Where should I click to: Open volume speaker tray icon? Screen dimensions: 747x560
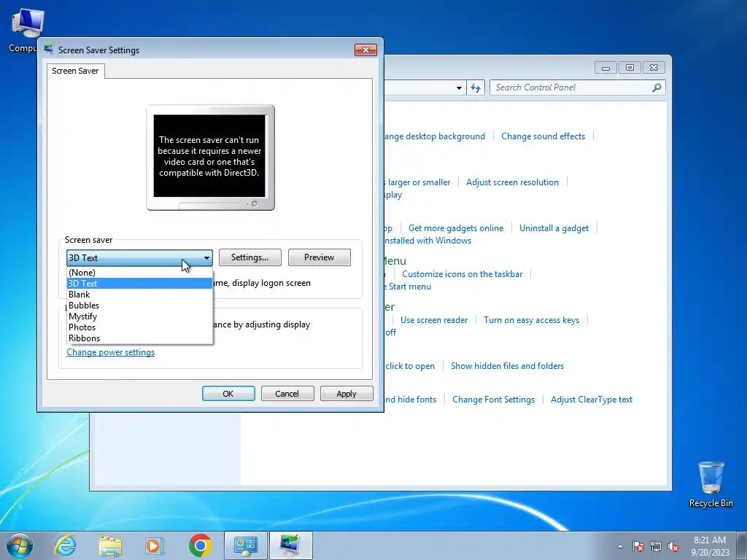pyautogui.click(x=673, y=546)
